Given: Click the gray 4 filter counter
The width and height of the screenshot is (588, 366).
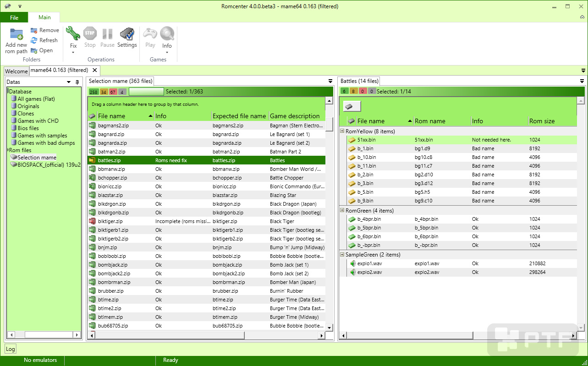Looking at the screenshot, I should tap(122, 92).
